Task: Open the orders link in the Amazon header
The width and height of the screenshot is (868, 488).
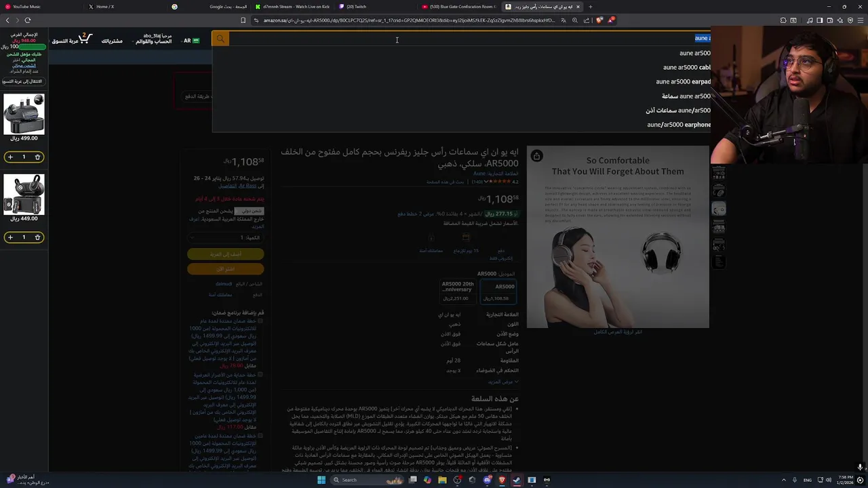Action: [x=112, y=41]
